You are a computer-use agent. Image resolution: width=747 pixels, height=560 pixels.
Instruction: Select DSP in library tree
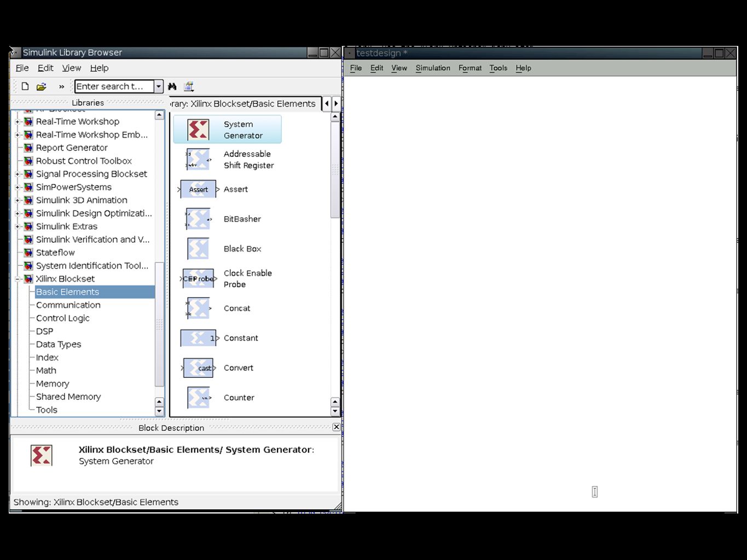[x=45, y=331]
